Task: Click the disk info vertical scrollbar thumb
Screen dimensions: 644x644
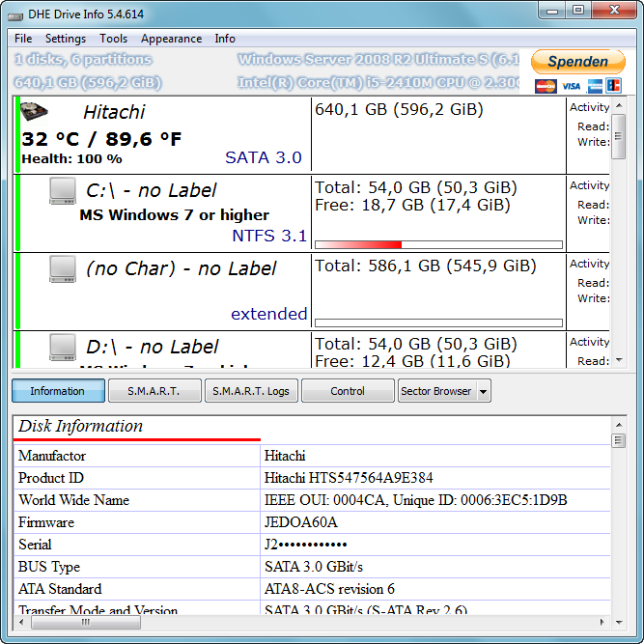Action: coord(619,440)
